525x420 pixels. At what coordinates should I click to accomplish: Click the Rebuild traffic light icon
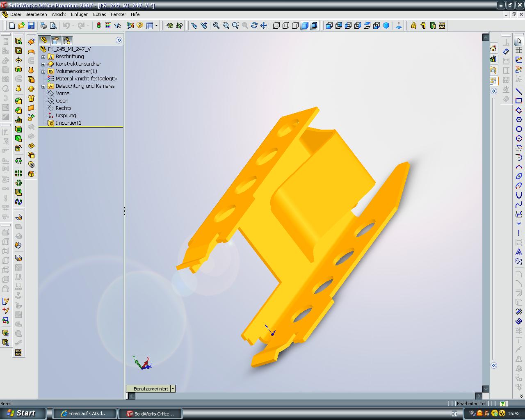(x=99, y=25)
